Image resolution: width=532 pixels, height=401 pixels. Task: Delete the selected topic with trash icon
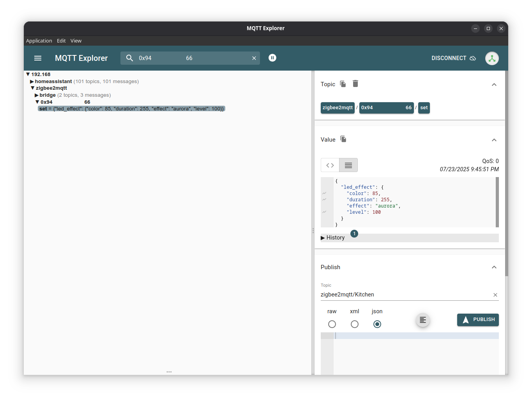tap(355, 84)
